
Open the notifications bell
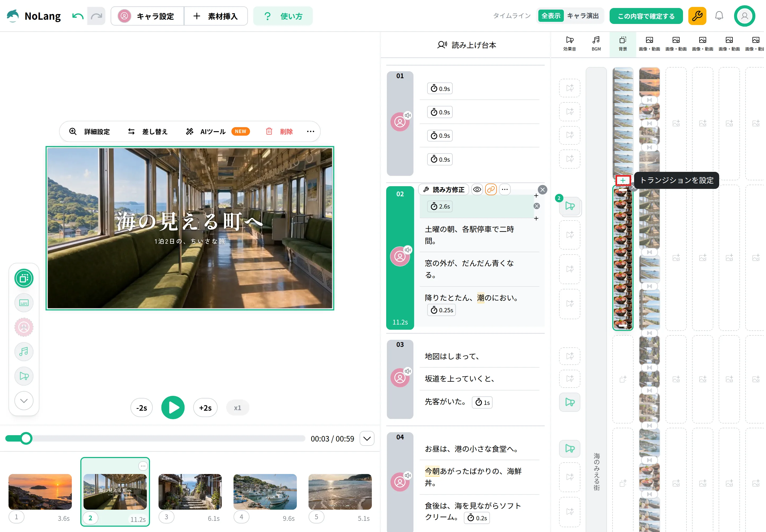(719, 16)
